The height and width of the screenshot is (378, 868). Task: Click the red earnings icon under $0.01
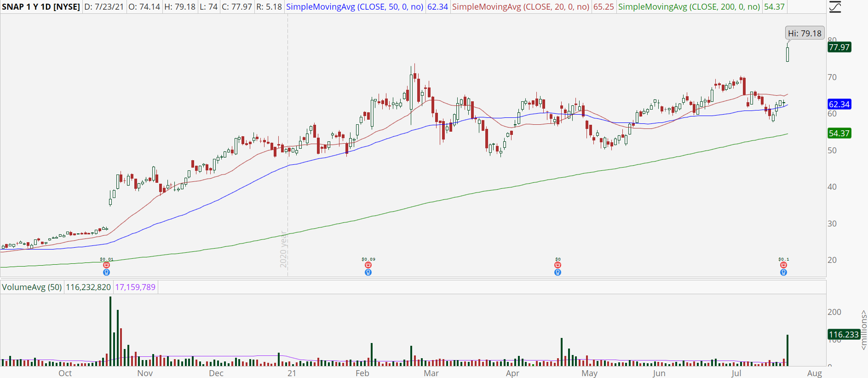coord(107,265)
